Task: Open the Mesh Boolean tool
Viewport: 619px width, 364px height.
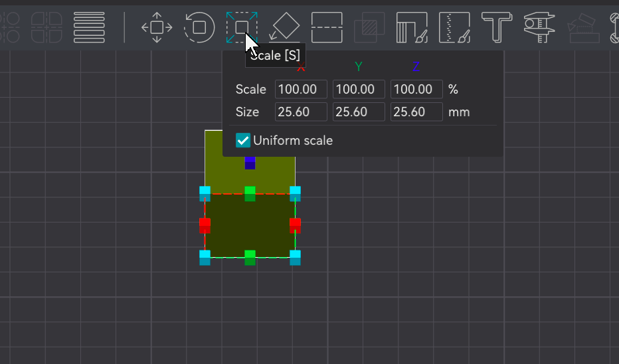Action: point(369,28)
